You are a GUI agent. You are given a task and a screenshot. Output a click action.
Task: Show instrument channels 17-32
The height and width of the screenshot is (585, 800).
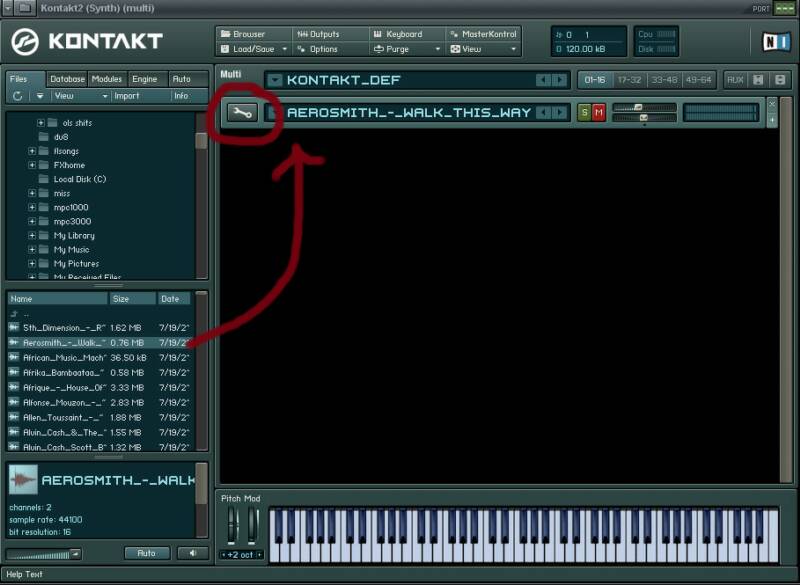point(629,80)
